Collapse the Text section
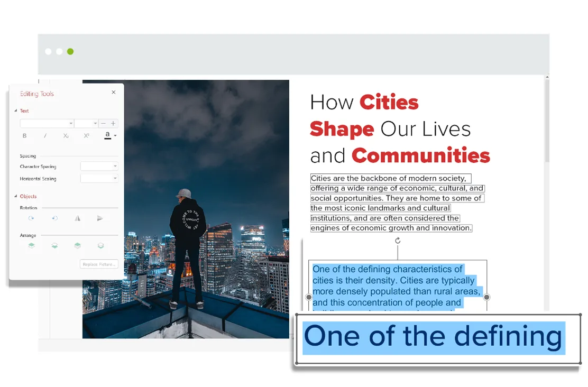The image size is (588, 387). pos(16,111)
